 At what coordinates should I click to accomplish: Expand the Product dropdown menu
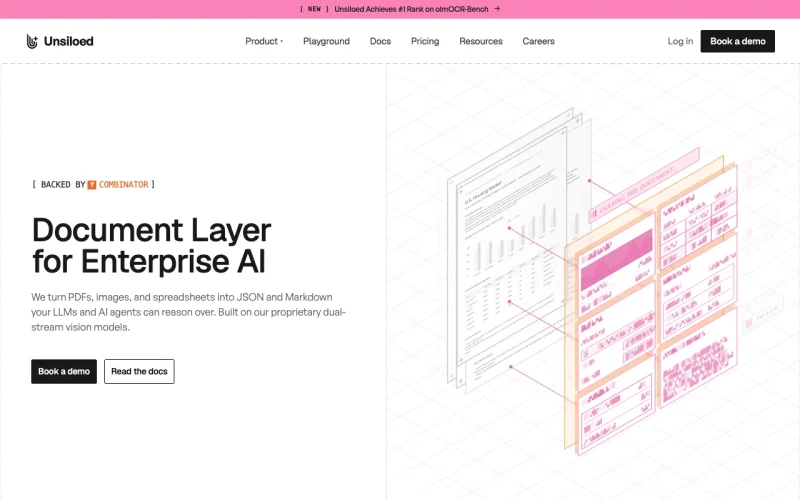(x=264, y=41)
